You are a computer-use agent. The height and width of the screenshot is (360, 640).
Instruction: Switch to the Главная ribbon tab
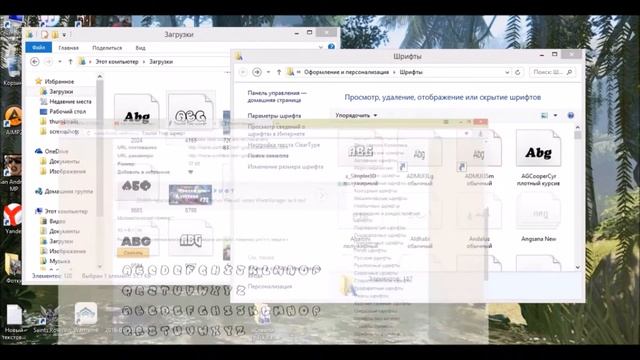69,48
